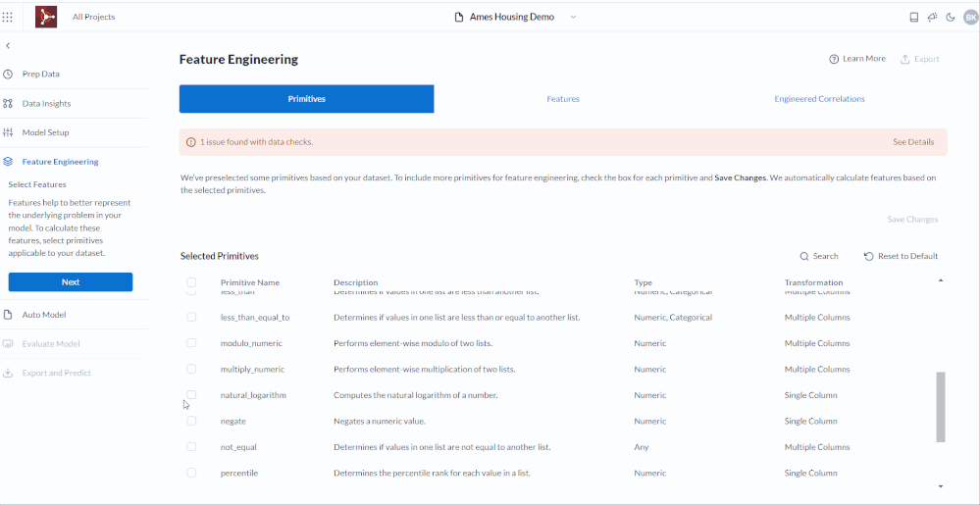The width and height of the screenshot is (980, 505).
Task: Click 'Negates a numeric value.' description
Action: click(x=380, y=422)
